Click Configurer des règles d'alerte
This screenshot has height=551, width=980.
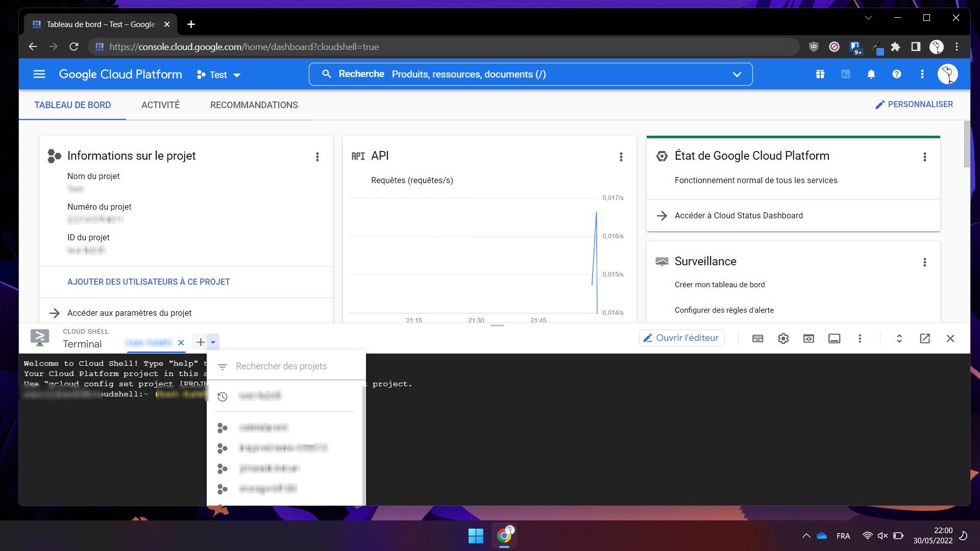click(x=724, y=310)
